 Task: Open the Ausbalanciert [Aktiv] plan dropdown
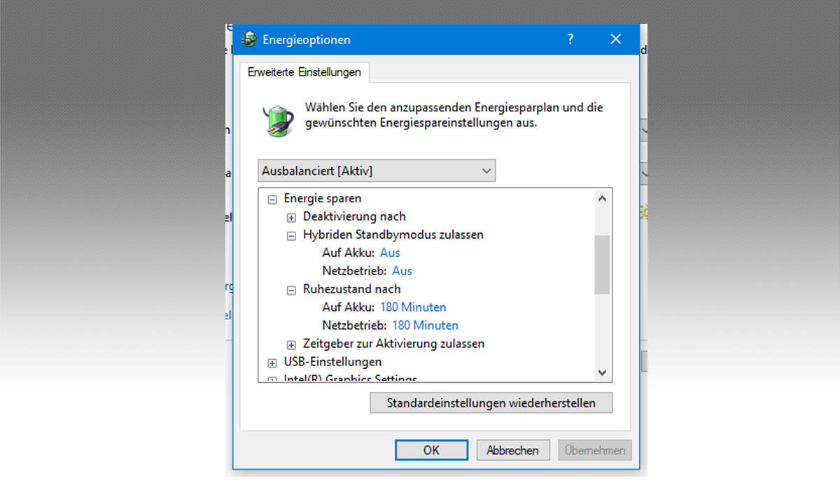point(377,171)
